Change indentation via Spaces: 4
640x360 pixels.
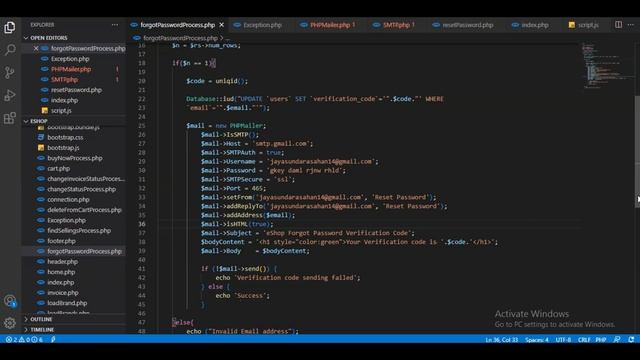tap(537, 340)
